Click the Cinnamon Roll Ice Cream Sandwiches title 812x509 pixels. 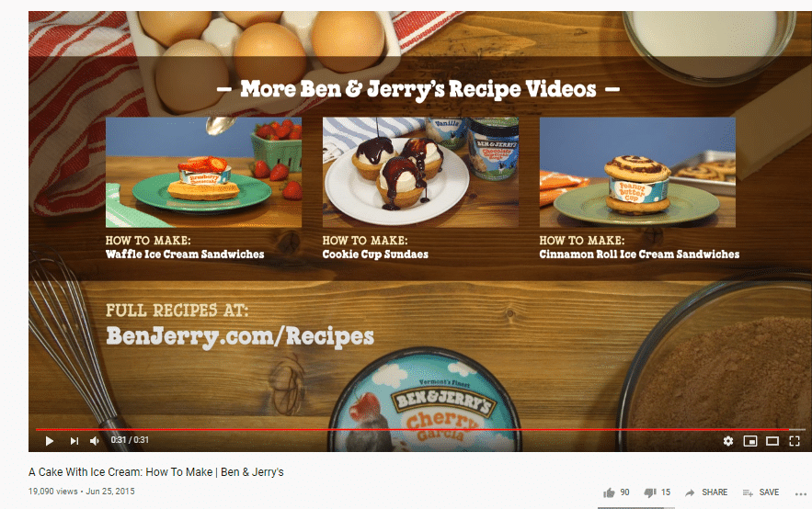point(639,254)
